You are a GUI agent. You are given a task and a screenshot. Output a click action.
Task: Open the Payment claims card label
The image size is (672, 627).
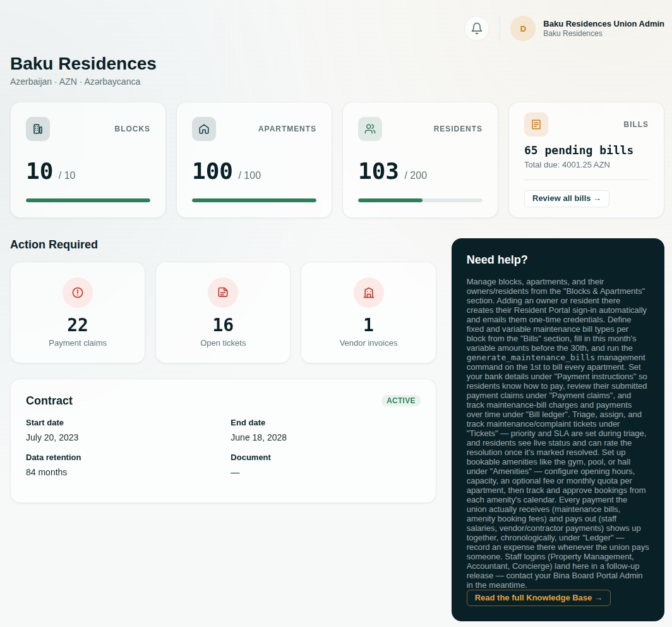[78, 343]
